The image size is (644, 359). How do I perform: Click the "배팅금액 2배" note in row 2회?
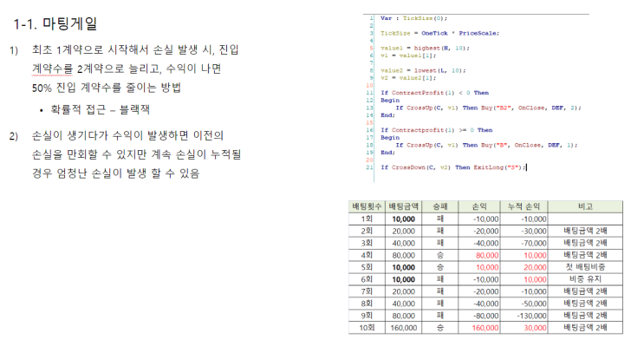click(x=585, y=232)
